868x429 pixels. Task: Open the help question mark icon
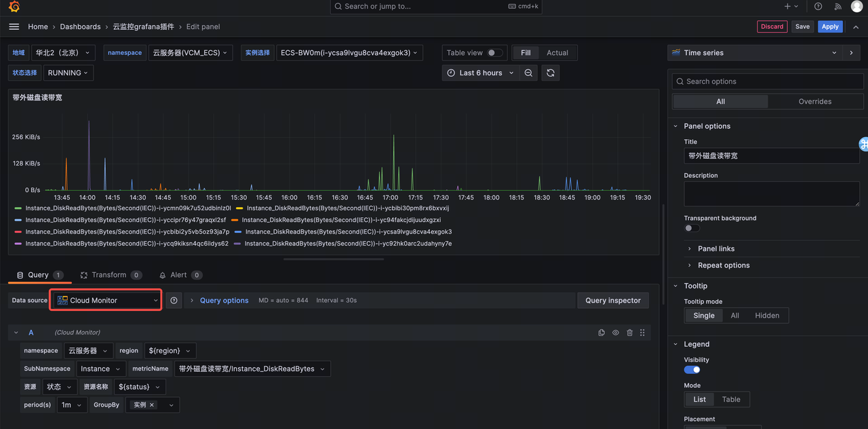pyautogui.click(x=818, y=6)
